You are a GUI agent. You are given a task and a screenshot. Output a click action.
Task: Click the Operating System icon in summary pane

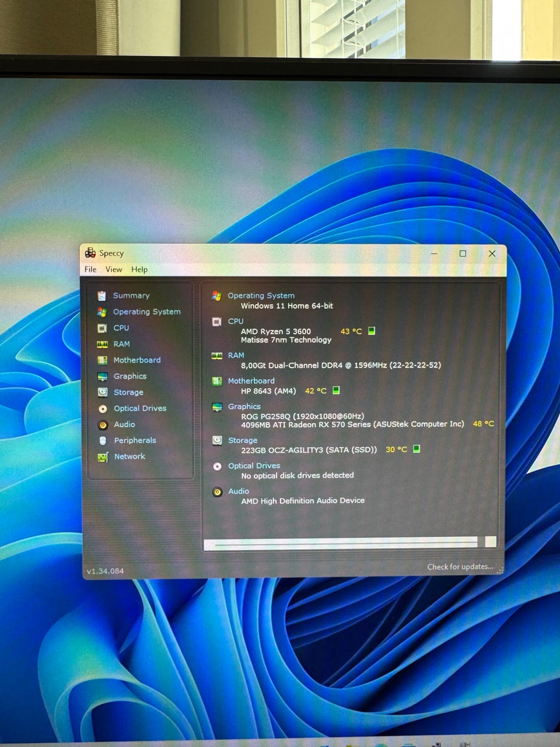point(216,296)
